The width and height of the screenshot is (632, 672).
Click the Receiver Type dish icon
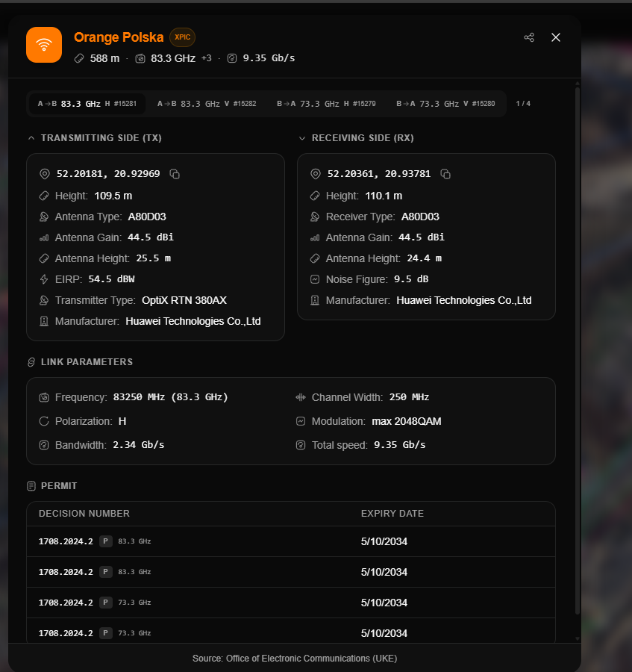click(x=315, y=217)
